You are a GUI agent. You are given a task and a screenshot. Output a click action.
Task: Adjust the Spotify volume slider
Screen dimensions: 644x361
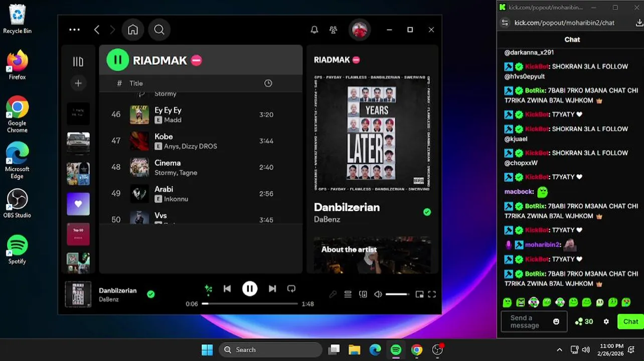pyautogui.click(x=397, y=294)
